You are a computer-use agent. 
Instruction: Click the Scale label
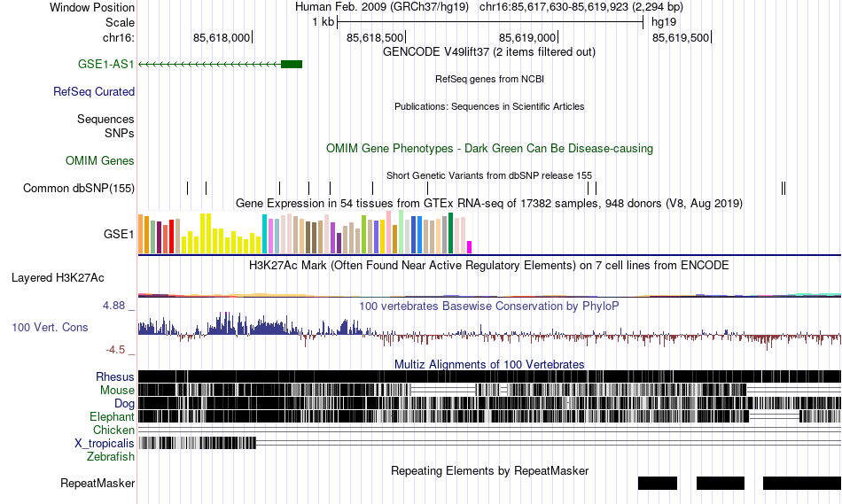(x=120, y=22)
